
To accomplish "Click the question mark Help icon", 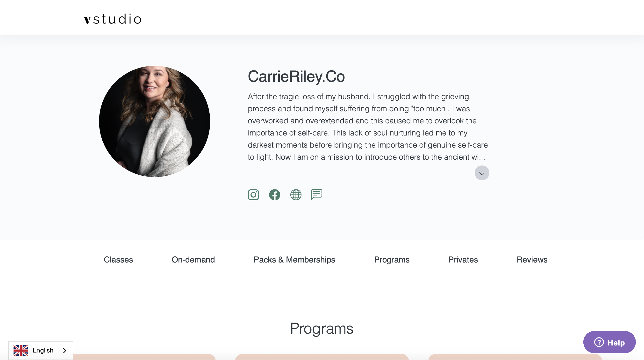I will tap(599, 342).
